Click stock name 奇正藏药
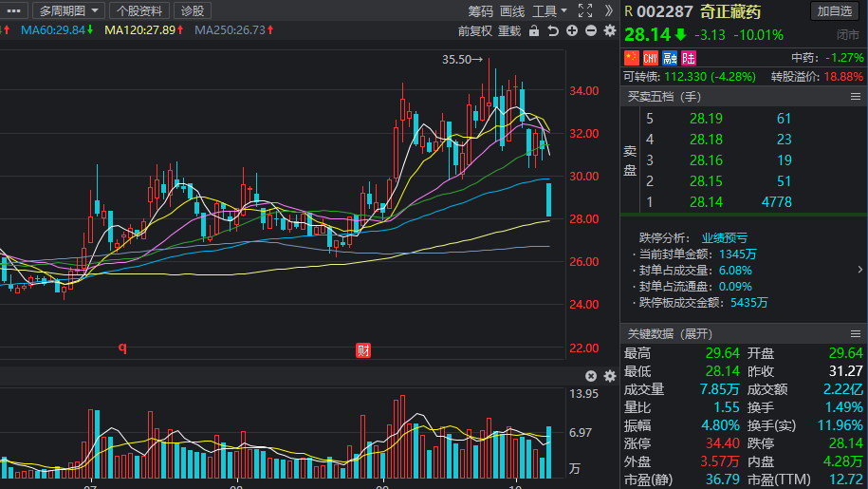This screenshot has width=868, height=489. [730, 11]
